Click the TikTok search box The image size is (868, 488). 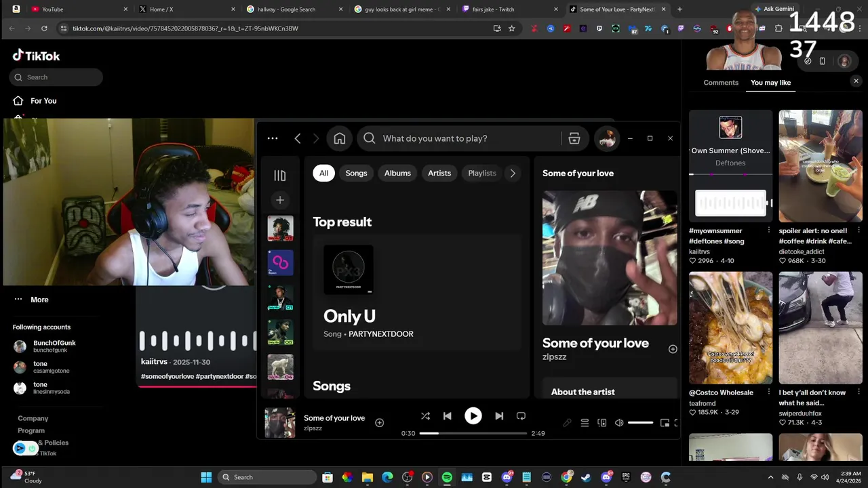[x=56, y=77]
